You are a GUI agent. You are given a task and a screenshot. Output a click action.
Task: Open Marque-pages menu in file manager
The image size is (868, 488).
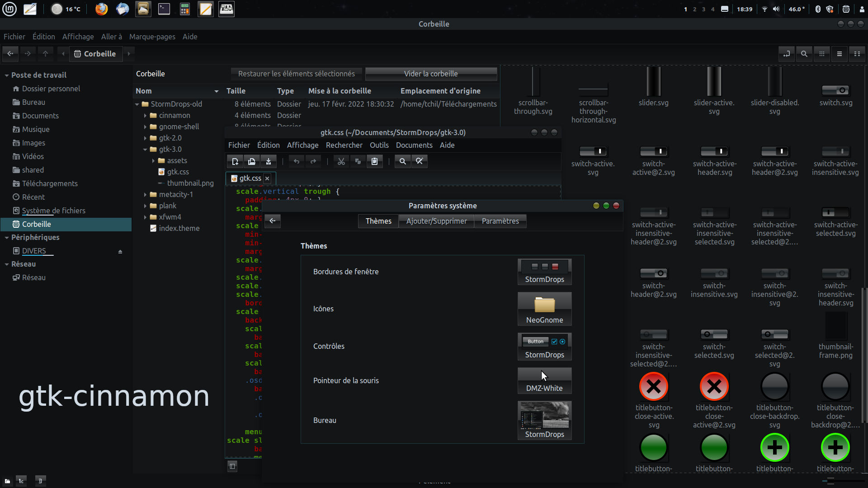pos(152,37)
